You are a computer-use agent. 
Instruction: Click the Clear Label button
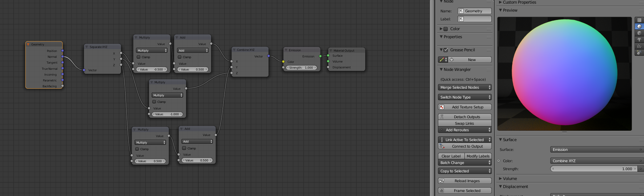(x=451, y=156)
